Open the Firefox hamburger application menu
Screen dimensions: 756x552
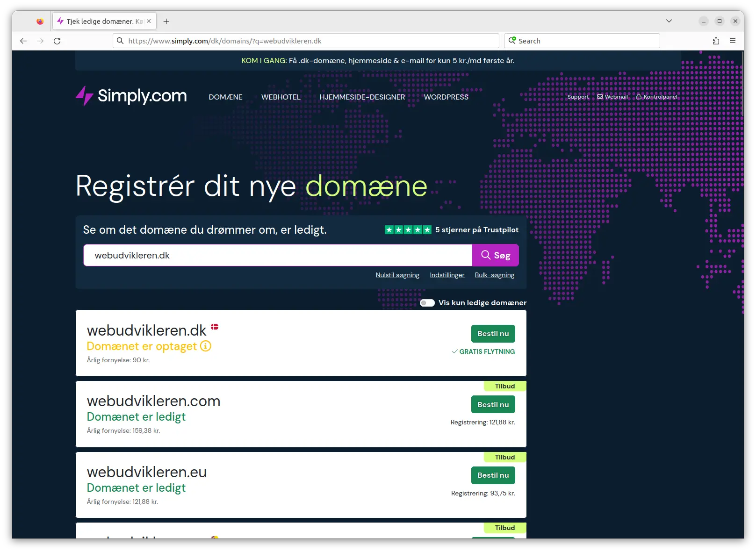pos(733,41)
